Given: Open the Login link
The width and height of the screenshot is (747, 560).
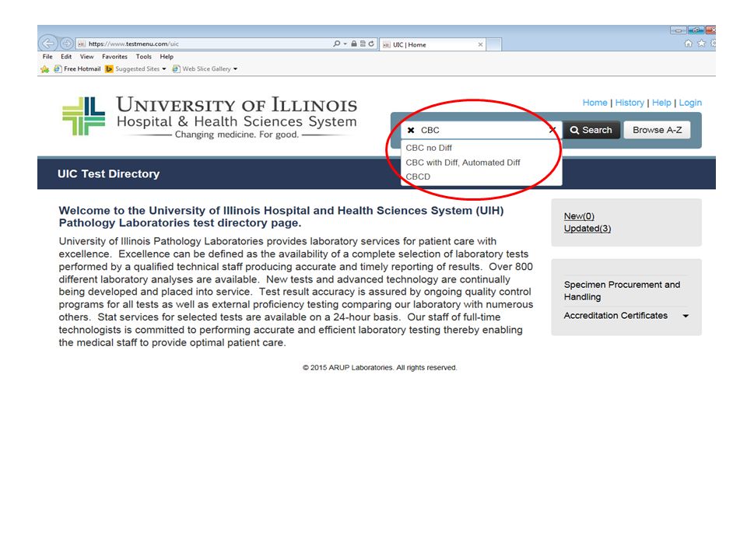Looking at the screenshot, I should tap(690, 103).
